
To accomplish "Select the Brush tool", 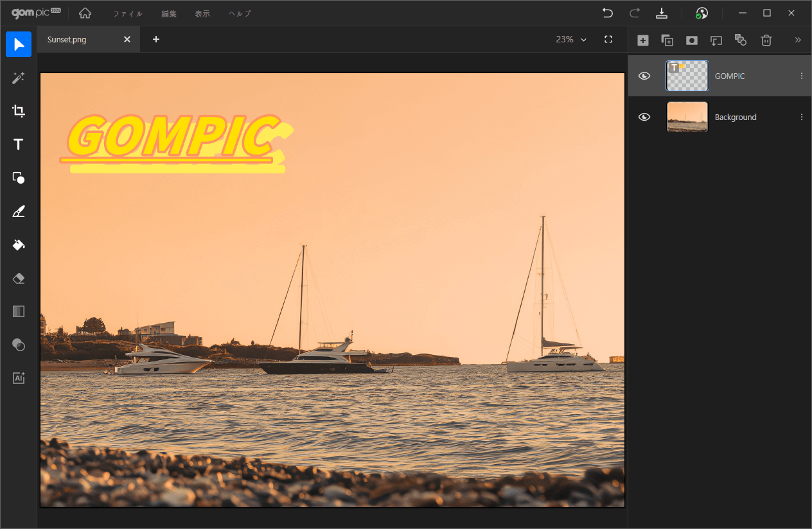I will [x=19, y=211].
